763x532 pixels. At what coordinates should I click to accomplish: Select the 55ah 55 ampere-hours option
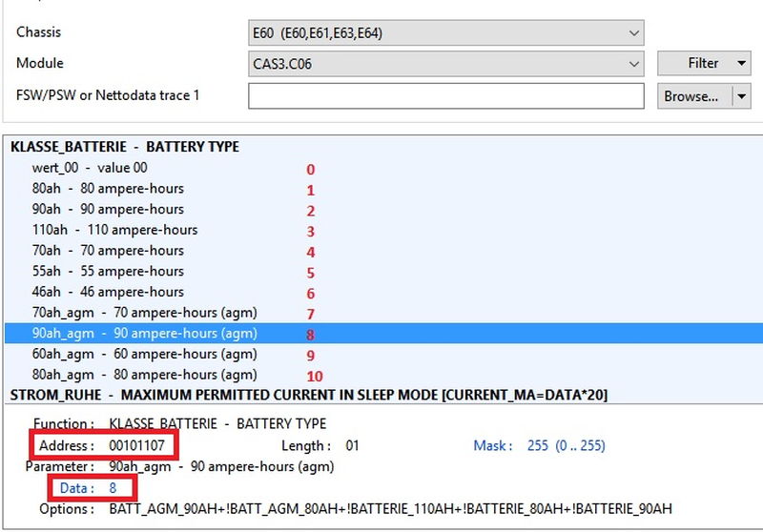pos(108,272)
